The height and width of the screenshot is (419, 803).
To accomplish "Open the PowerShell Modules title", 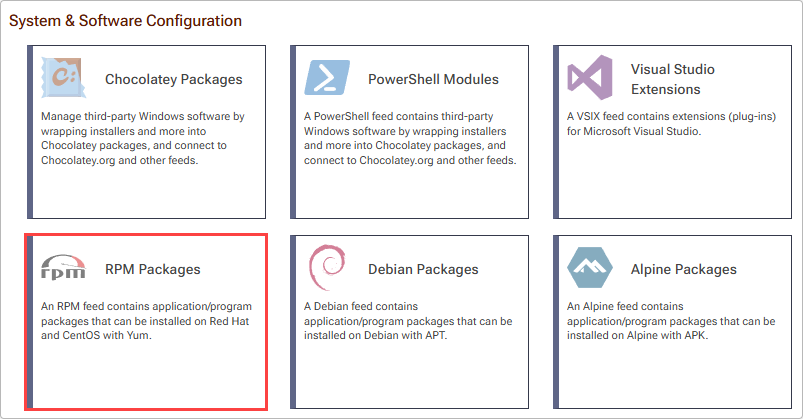I will [x=433, y=79].
